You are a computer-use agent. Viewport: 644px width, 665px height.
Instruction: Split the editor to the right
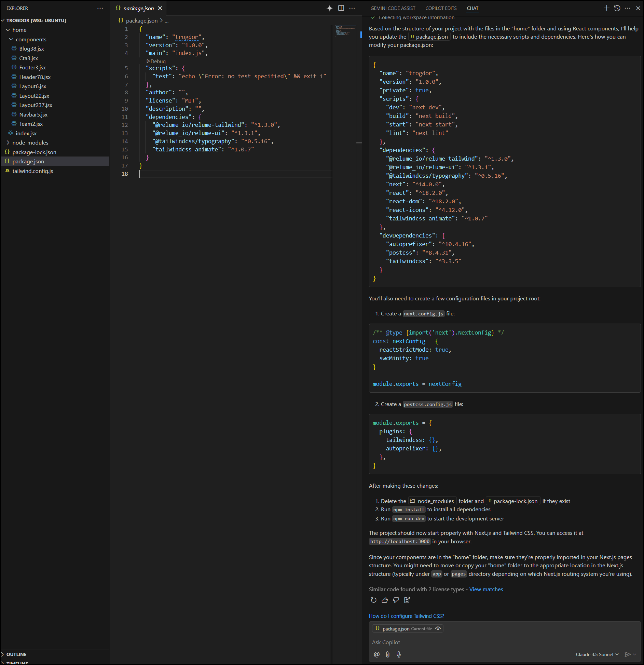tap(341, 8)
